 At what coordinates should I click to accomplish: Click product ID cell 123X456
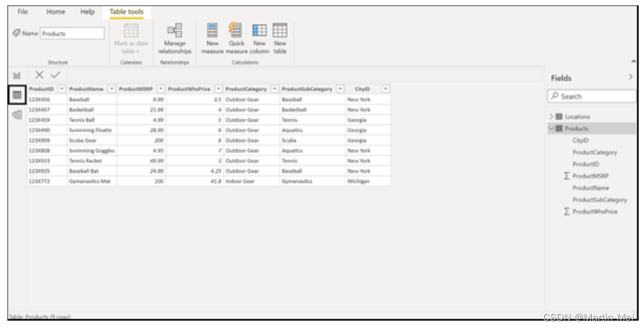tap(47, 99)
